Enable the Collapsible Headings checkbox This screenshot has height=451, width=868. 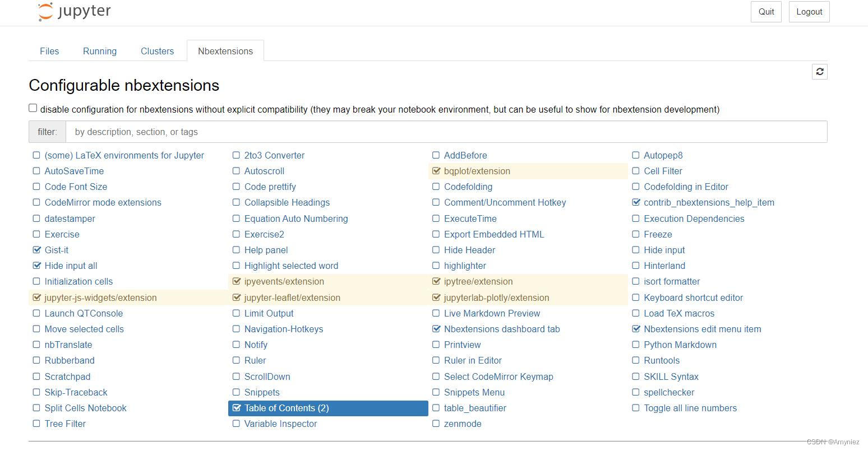(236, 202)
